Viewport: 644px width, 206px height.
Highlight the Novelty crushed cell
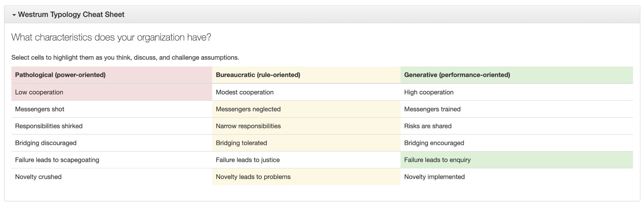pyautogui.click(x=112, y=177)
